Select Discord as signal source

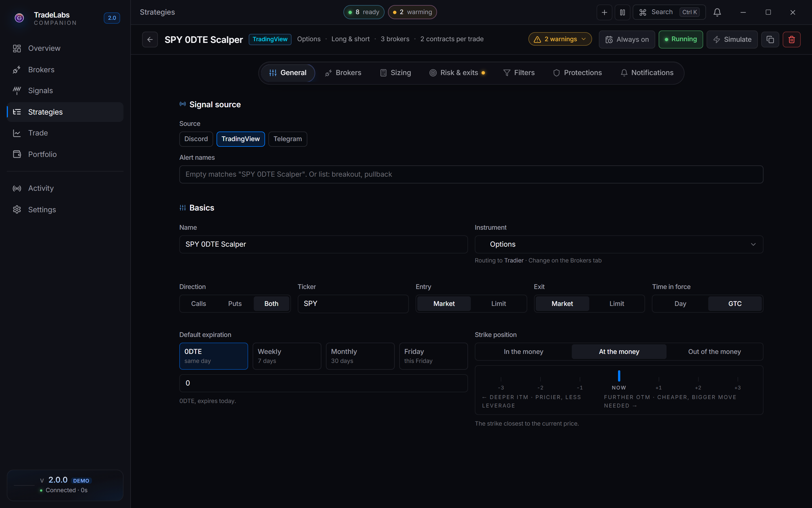(196, 139)
